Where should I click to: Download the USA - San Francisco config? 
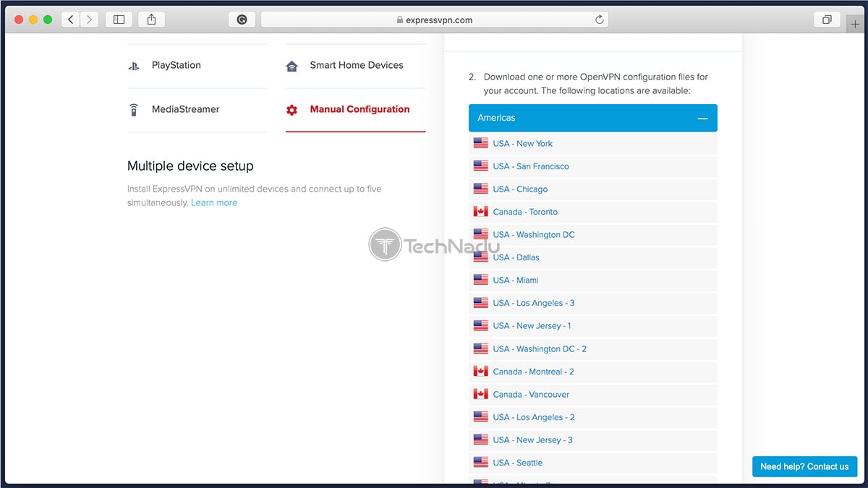point(531,166)
